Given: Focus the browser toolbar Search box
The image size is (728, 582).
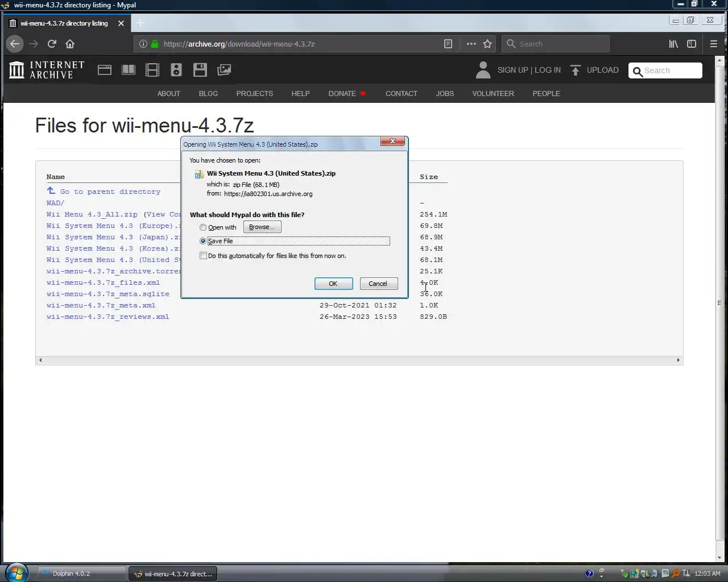Looking at the screenshot, I should [556, 44].
